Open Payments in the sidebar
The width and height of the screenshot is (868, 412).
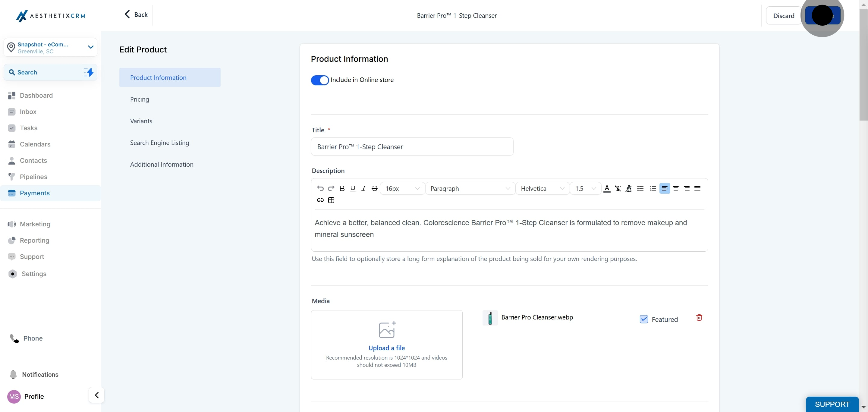(51, 193)
